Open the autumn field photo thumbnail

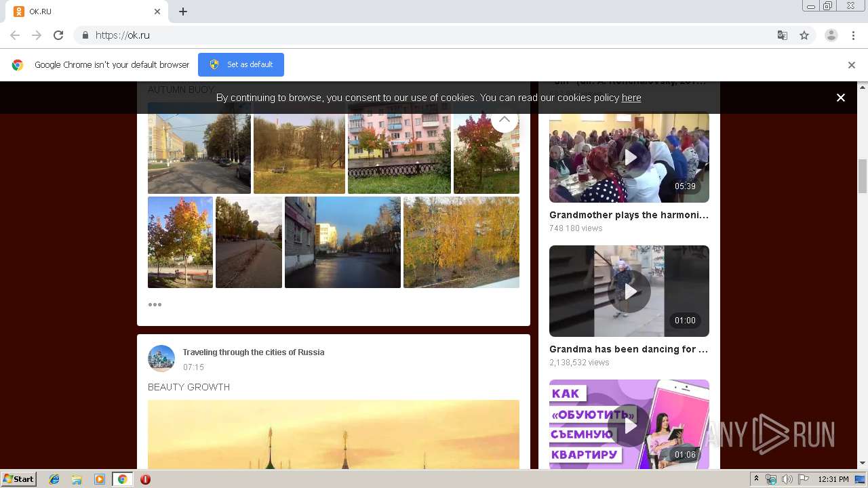click(x=299, y=148)
